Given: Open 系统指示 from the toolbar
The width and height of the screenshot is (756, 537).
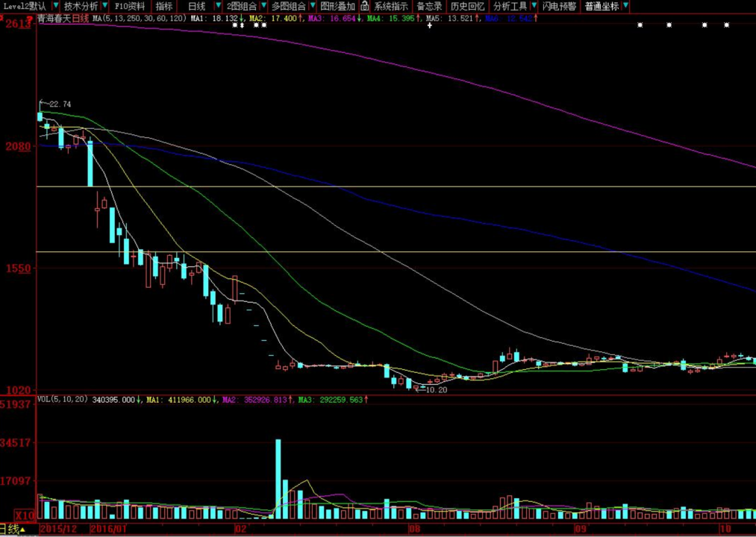Looking at the screenshot, I should point(391,6).
